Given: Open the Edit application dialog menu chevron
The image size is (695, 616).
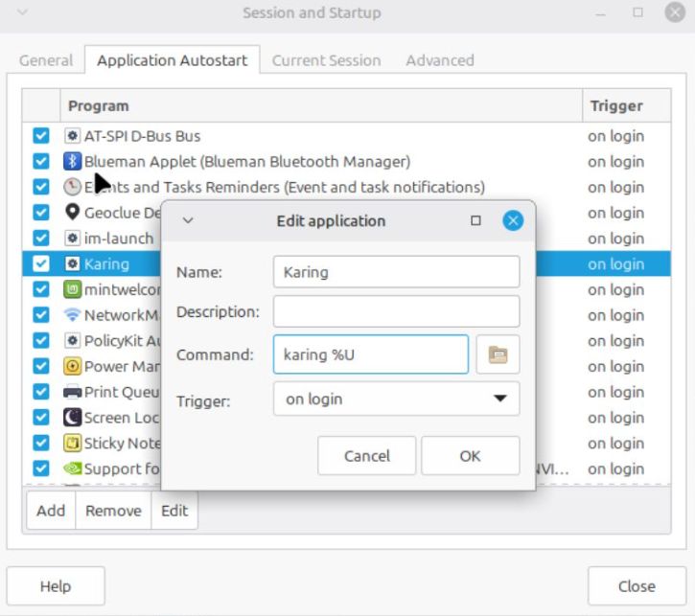Looking at the screenshot, I should click(188, 220).
